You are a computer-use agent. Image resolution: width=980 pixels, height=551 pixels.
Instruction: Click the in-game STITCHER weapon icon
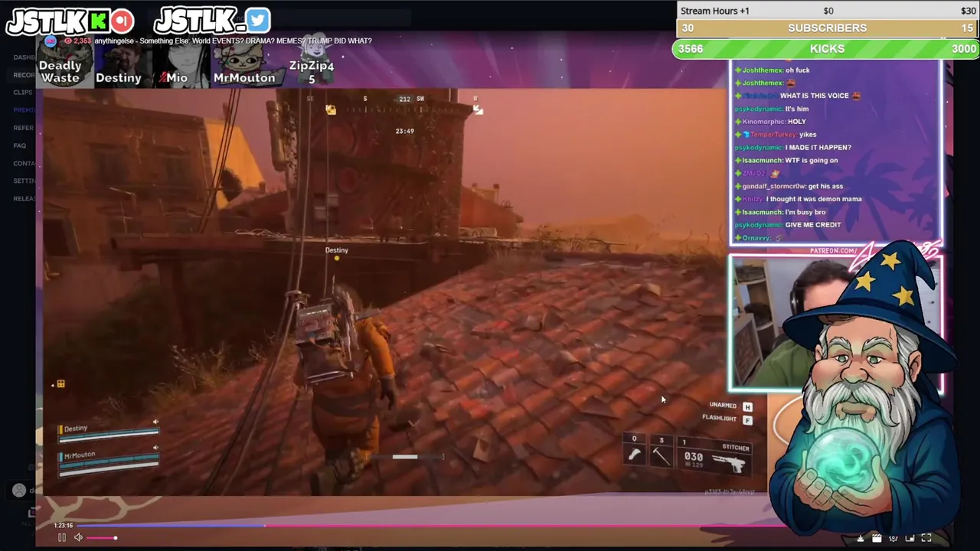[729, 463]
